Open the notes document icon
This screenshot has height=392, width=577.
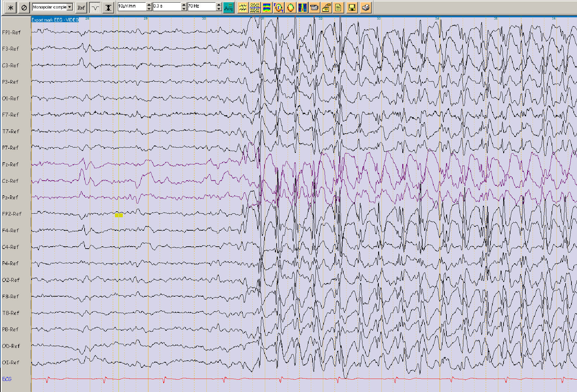pyautogui.click(x=338, y=8)
